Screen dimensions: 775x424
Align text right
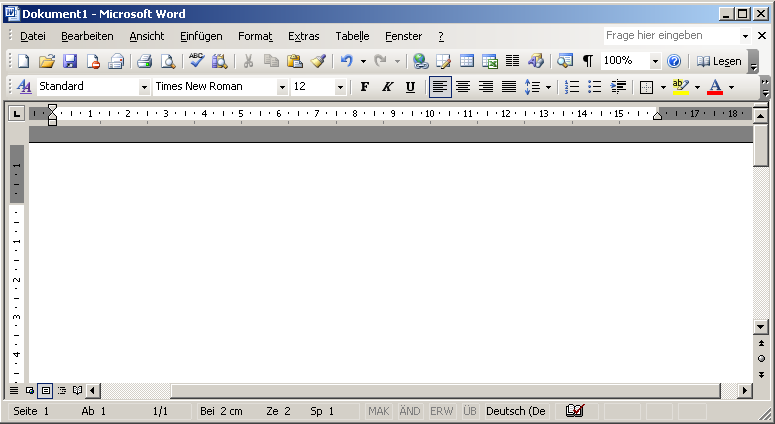tap(486, 87)
